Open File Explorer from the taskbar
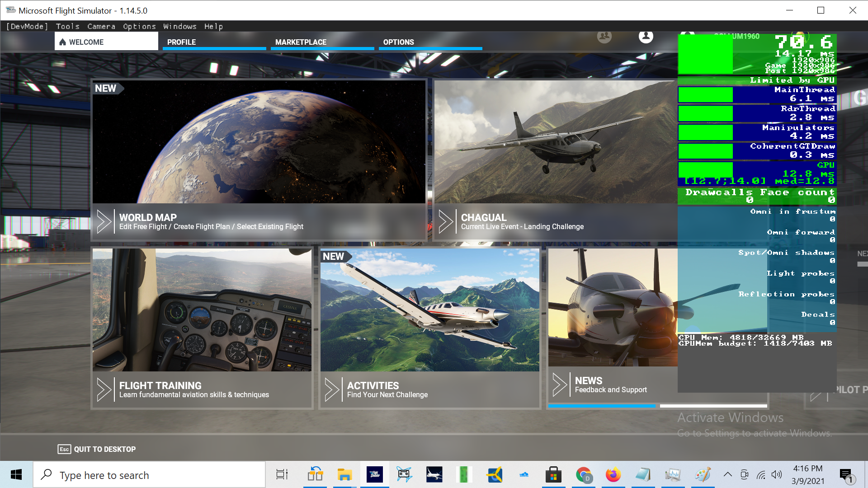This screenshot has height=488, width=868. pos(344,474)
